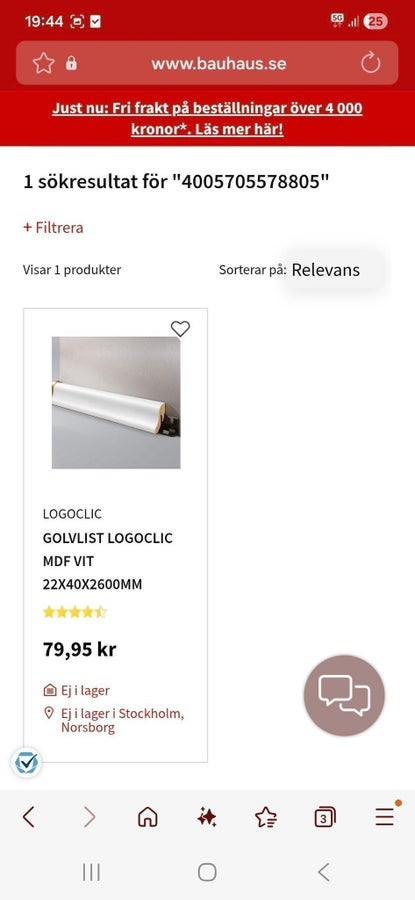
Task: Open the Golvlist Logoclic MDF Vit product title
Action: point(108,561)
